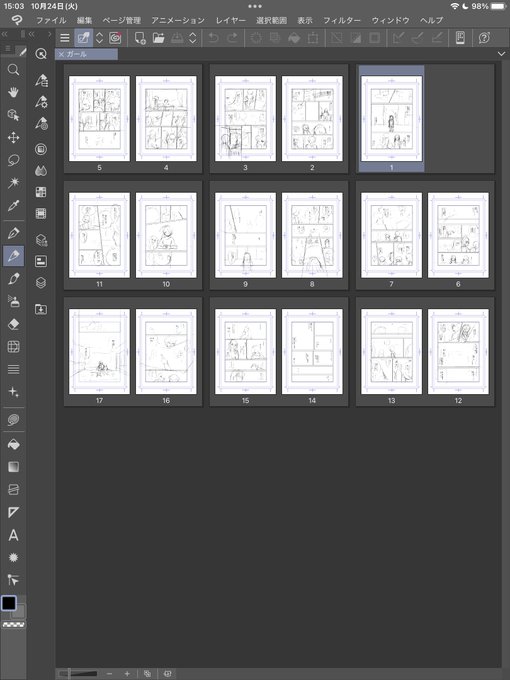Open the smartphone companion mode icon

coord(460,38)
